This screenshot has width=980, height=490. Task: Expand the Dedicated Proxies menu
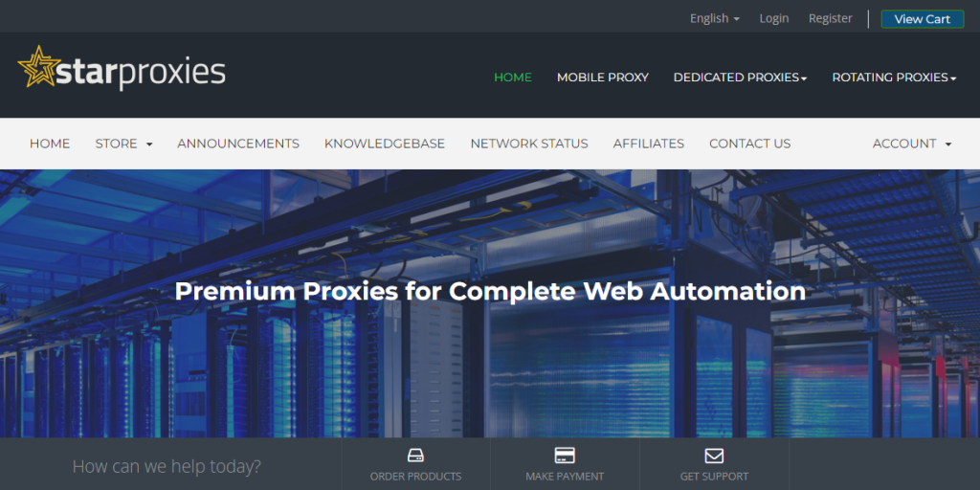(x=740, y=78)
